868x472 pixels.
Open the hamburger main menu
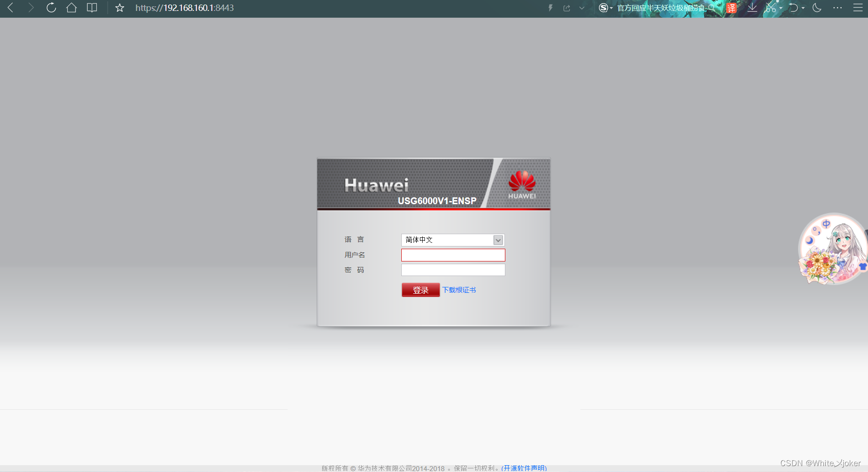[858, 8]
